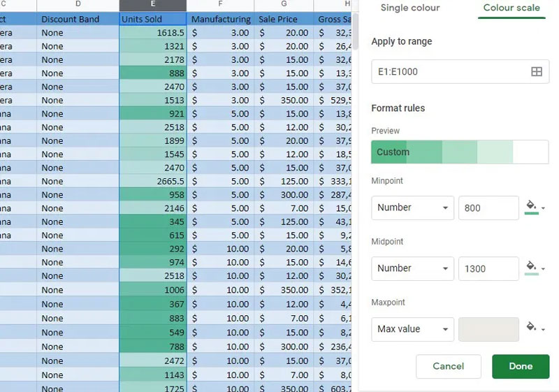The width and height of the screenshot is (559, 392).
Task: Click the Done button
Action: [x=521, y=366]
